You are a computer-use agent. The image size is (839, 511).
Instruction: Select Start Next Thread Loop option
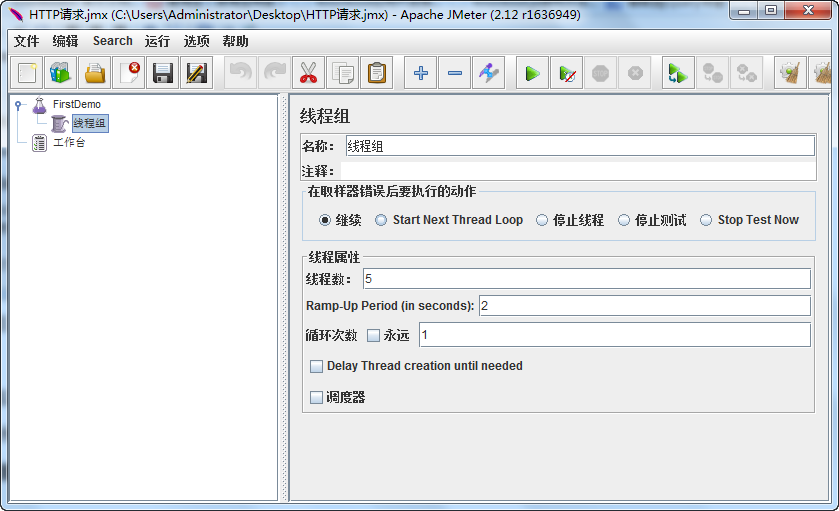click(x=381, y=220)
